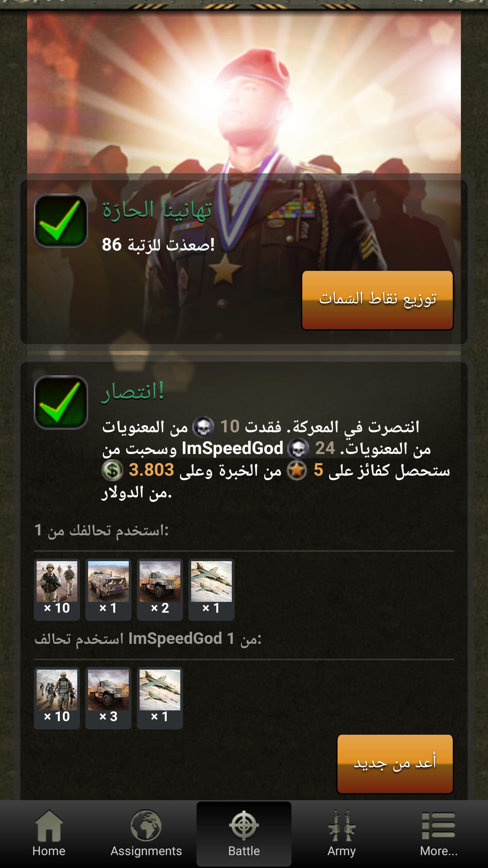This screenshot has height=868, width=488.
Task: Click the ImSpeedGod player name in victory text
Action: click(232, 448)
